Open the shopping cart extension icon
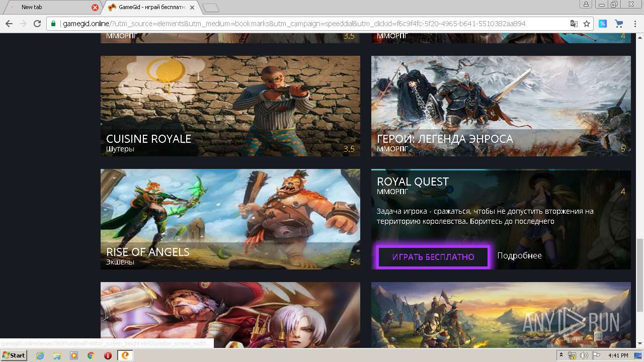Viewport: 644px width, 362px height. click(x=618, y=24)
